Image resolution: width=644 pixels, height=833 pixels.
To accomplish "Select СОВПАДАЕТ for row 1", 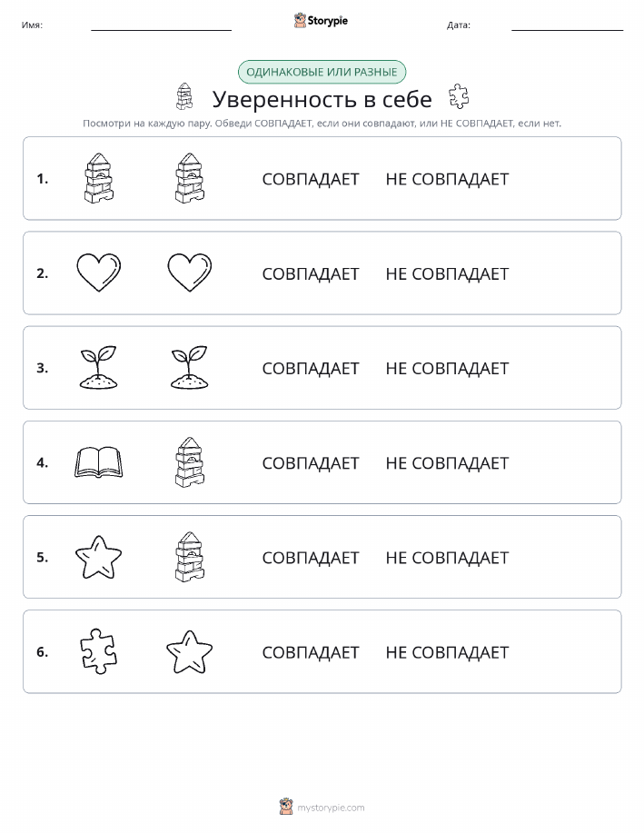I will click(x=311, y=179).
